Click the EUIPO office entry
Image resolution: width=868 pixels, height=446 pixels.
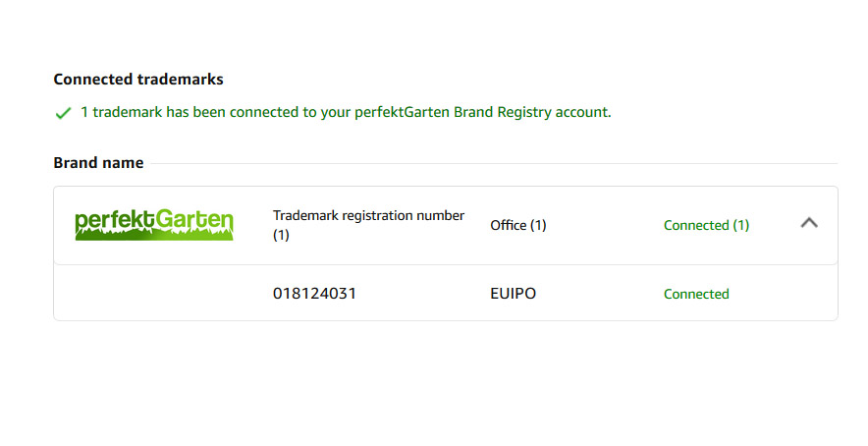point(514,294)
